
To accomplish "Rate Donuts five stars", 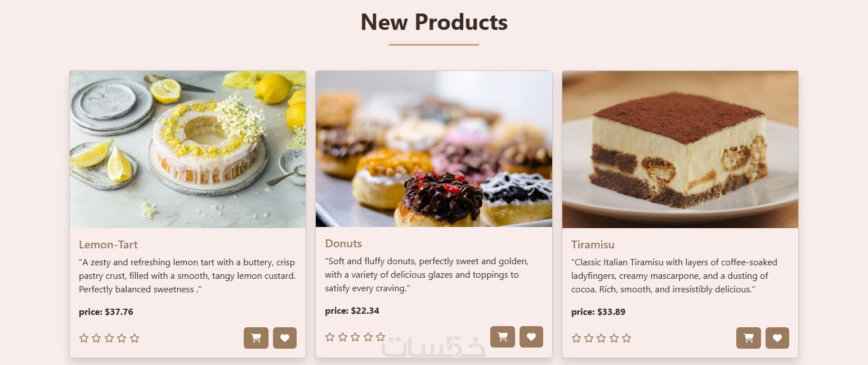I will (x=381, y=337).
